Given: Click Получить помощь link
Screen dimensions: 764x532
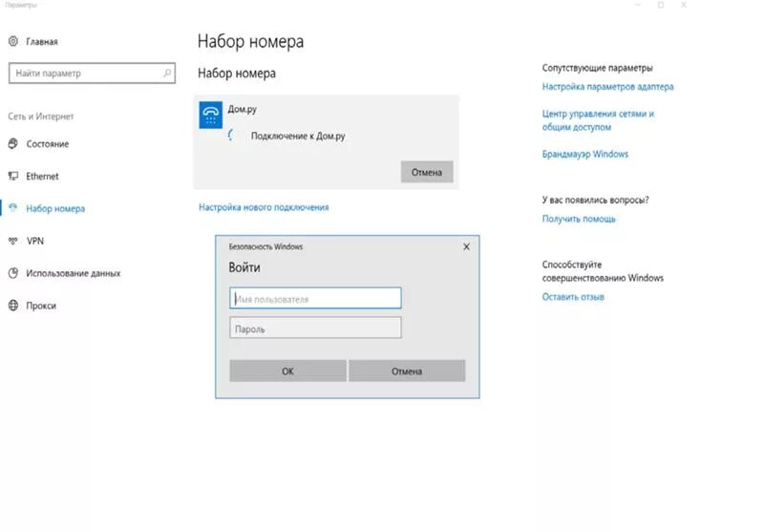Looking at the screenshot, I should pos(579,219).
